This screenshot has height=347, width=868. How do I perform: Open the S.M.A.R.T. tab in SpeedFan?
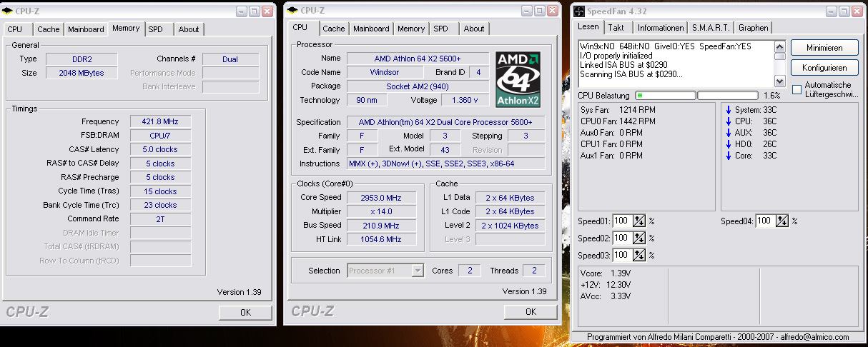click(711, 28)
